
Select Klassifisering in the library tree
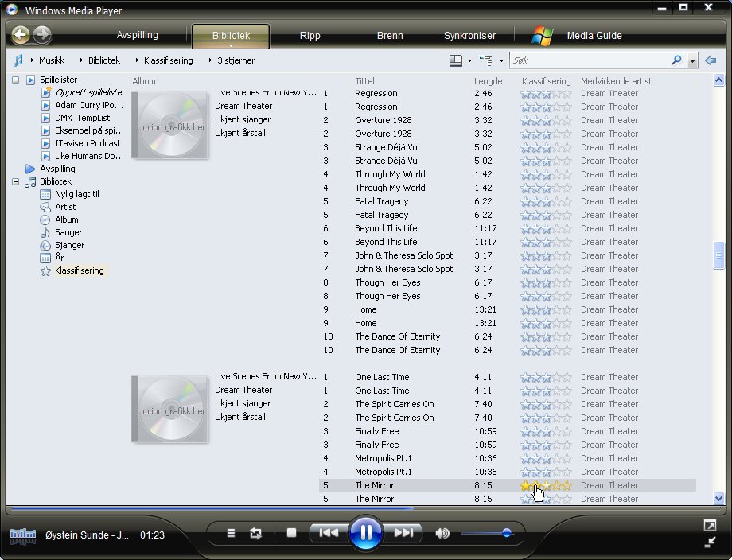(80, 270)
